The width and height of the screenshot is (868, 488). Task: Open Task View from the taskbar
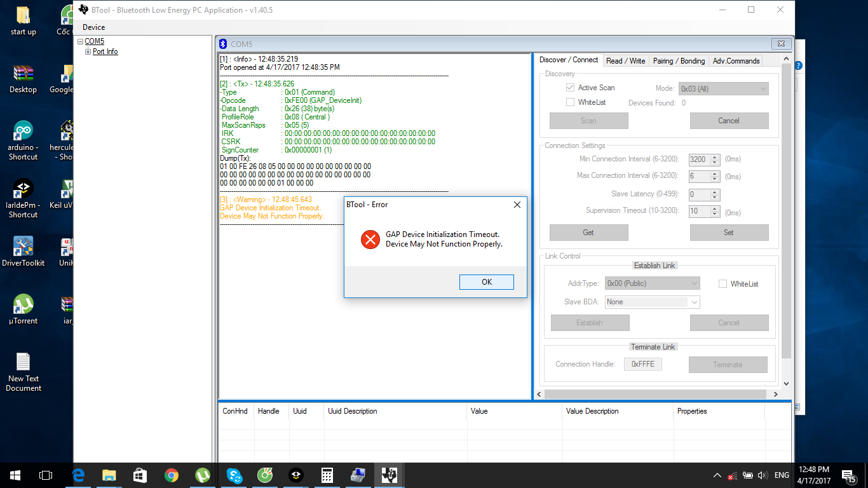click(x=45, y=475)
